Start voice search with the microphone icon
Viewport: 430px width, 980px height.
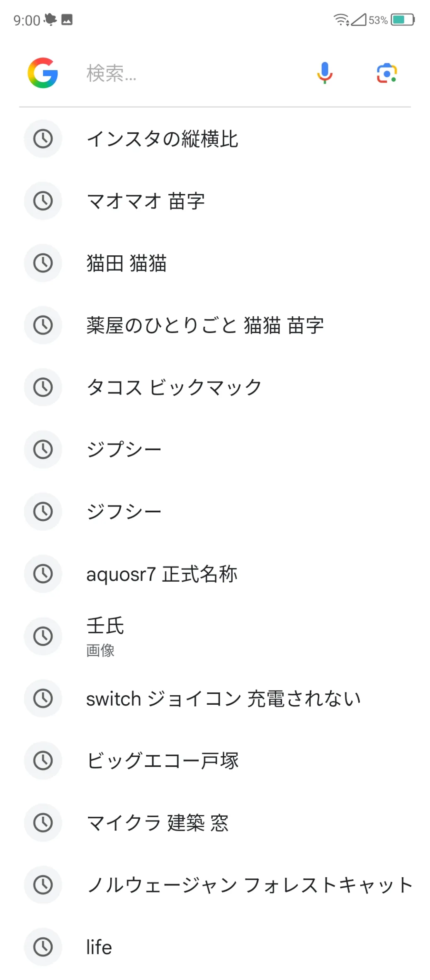point(325,73)
